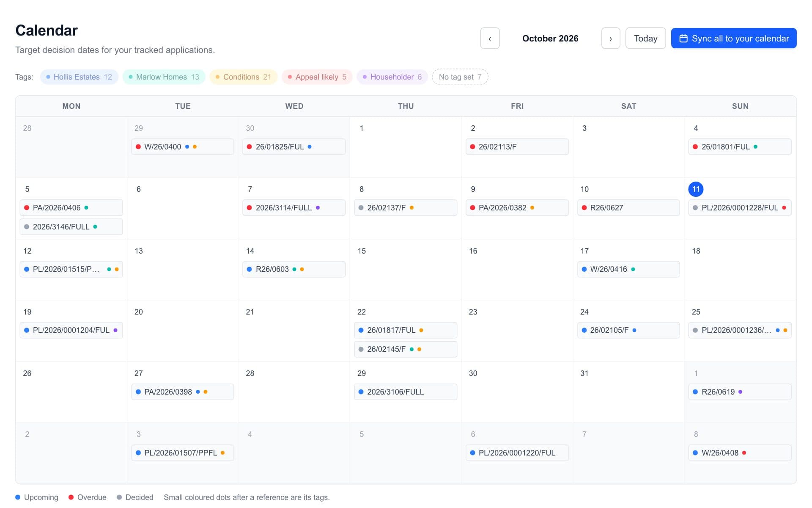The image size is (812, 508).
Task: Filter by Hollis Estates tag
Action: 79,77
